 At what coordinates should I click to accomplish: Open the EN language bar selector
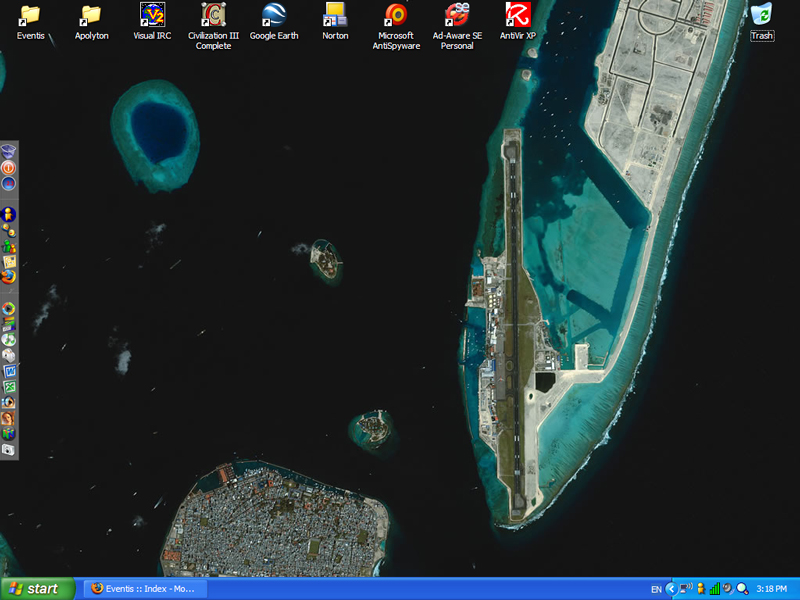tap(656, 589)
